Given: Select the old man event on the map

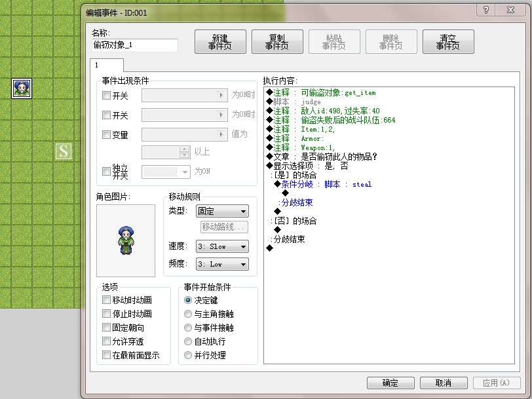Looking at the screenshot, I should (22, 88).
